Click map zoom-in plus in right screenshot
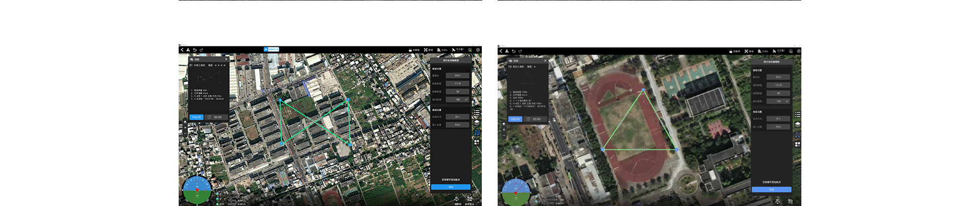Image resolution: width=980 pixels, height=206 pixels. [504, 130]
